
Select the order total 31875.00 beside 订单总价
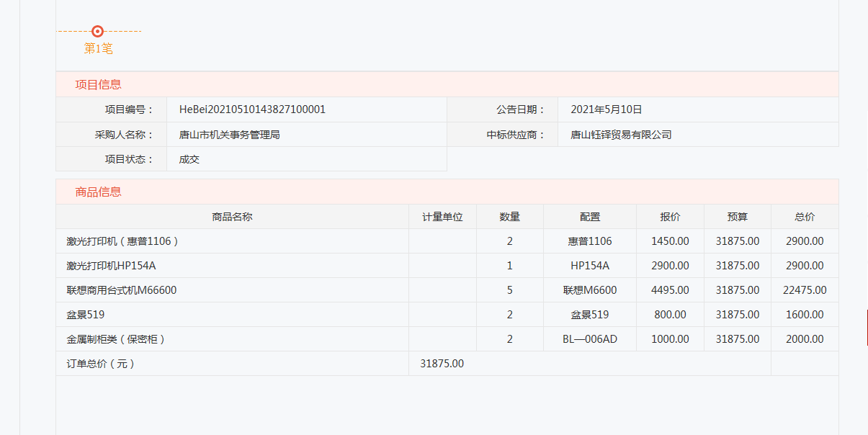point(442,364)
